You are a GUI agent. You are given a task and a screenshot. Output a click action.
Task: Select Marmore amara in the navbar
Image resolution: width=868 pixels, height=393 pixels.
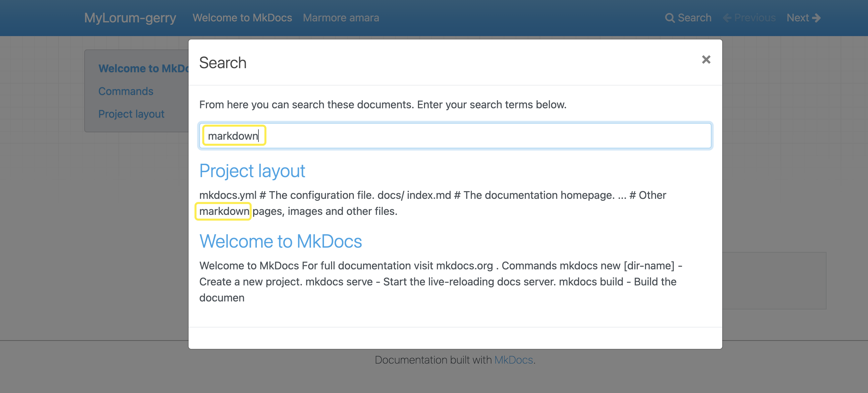(x=341, y=18)
